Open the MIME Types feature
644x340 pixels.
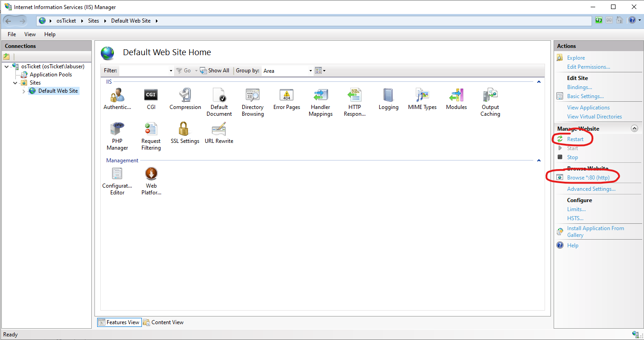pos(422,99)
